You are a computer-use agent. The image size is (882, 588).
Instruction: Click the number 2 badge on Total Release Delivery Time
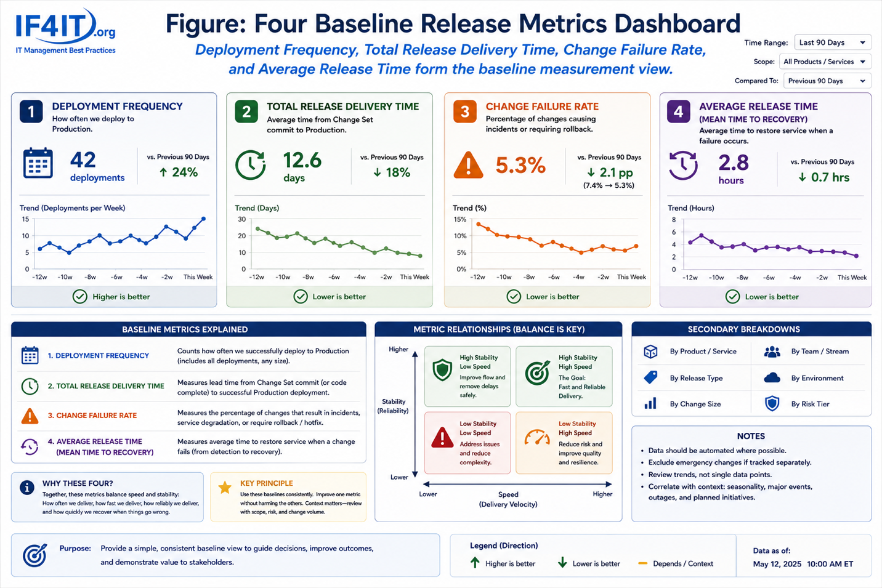(x=246, y=111)
